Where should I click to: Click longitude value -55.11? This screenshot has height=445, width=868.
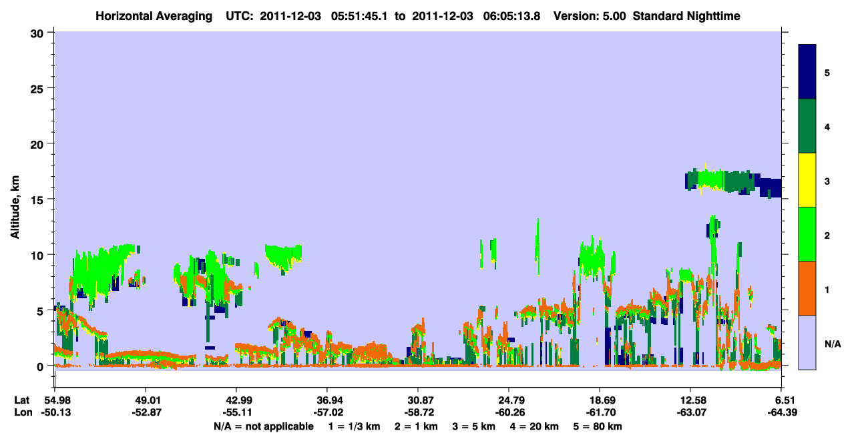click(x=236, y=412)
